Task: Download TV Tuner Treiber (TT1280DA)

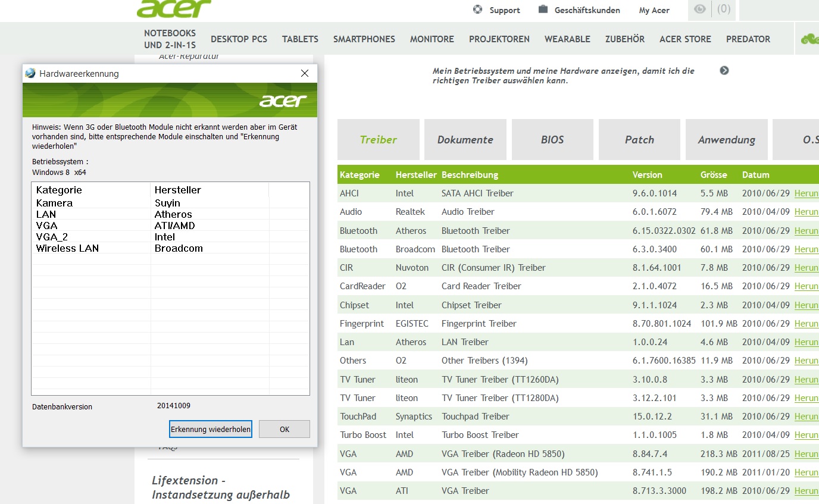Action: coord(807,398)
